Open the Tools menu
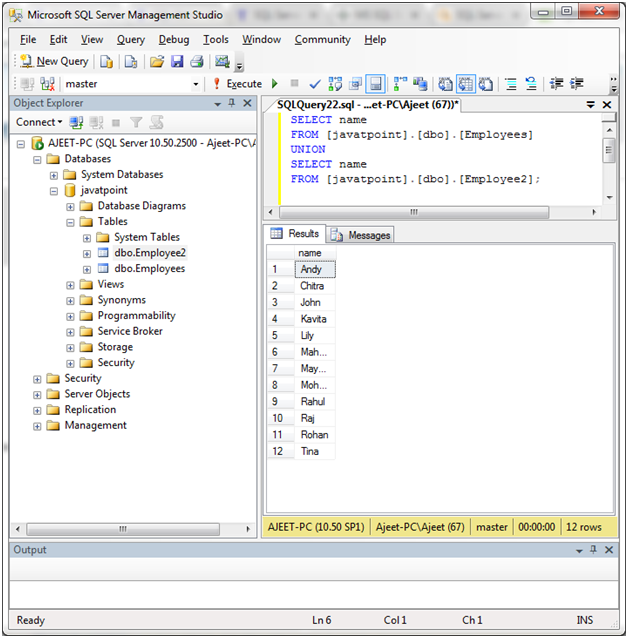 (x=216, y=39)
